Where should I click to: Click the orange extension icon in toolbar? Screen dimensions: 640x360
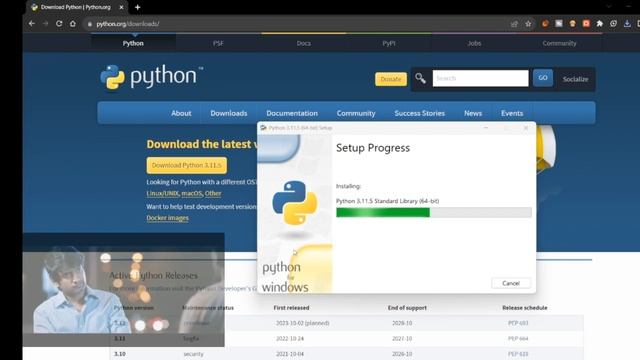545,24
